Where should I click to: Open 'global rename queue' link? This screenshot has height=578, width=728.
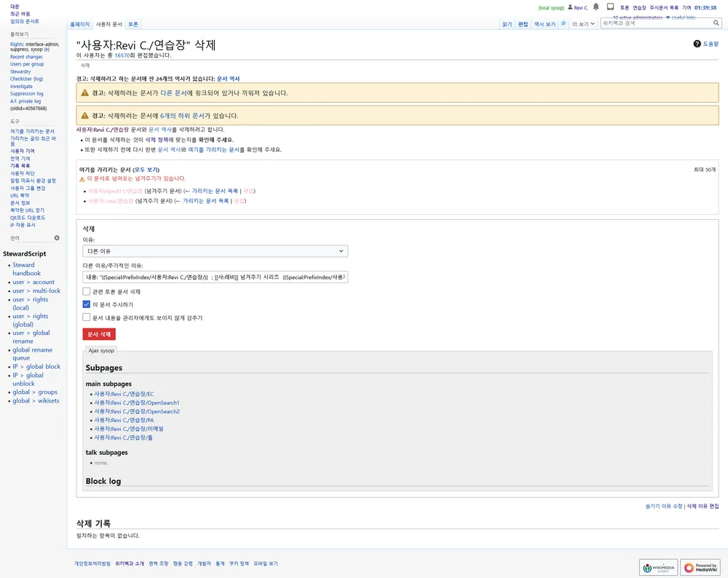pyautogui.click(x=33, y=354)
